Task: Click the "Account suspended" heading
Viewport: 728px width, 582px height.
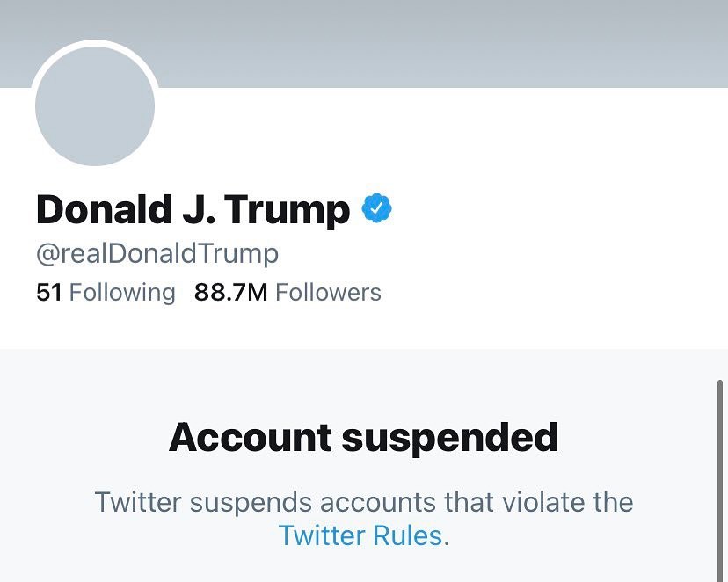Action: tap(363, 437)
